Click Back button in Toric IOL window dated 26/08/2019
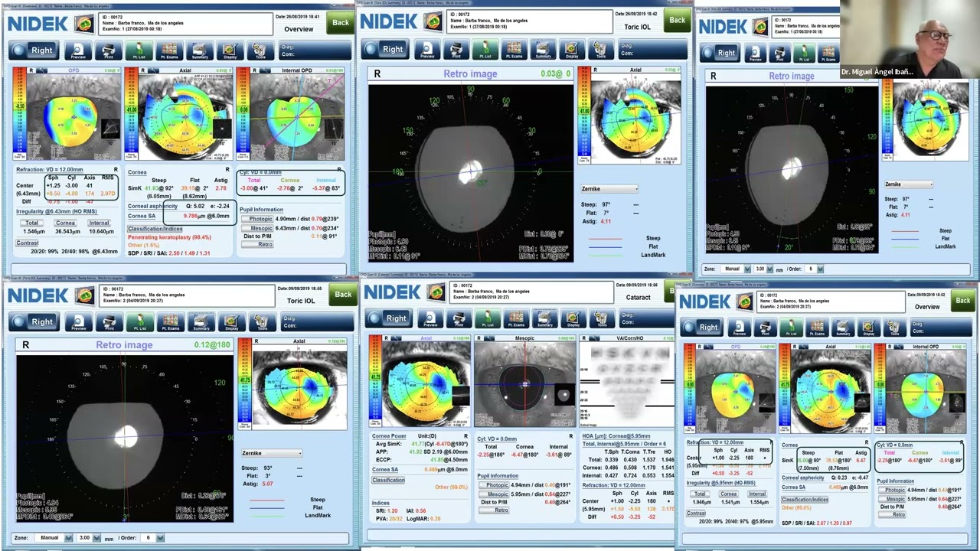The image size is (980, 551). 677,20
